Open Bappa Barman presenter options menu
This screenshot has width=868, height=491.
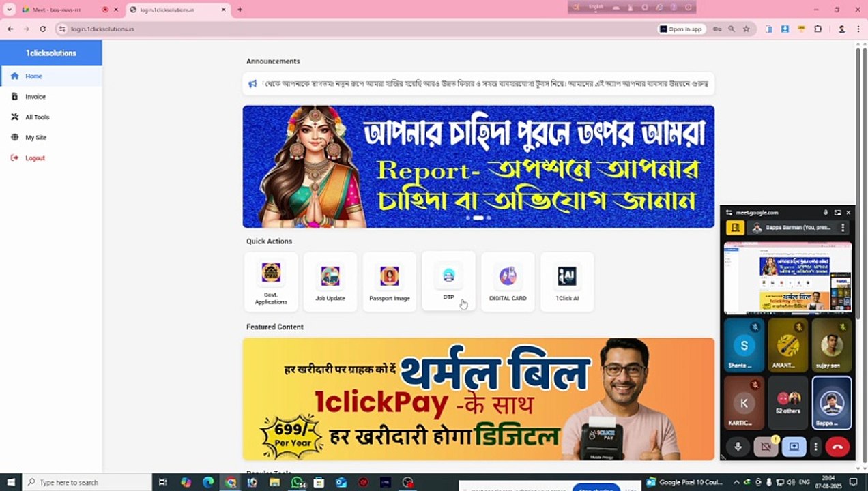pos(843,228)
